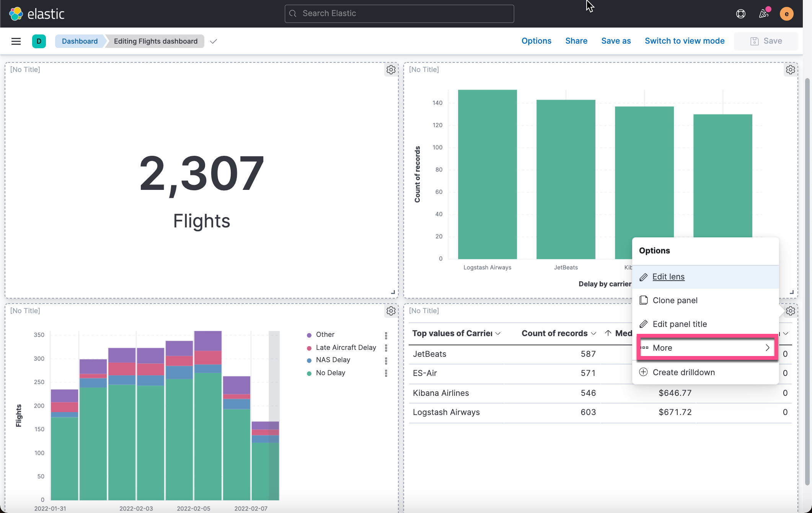This screenshot has height=513, width=812.
Task: Click the Search Elastic input field
Action: [399, 14]
